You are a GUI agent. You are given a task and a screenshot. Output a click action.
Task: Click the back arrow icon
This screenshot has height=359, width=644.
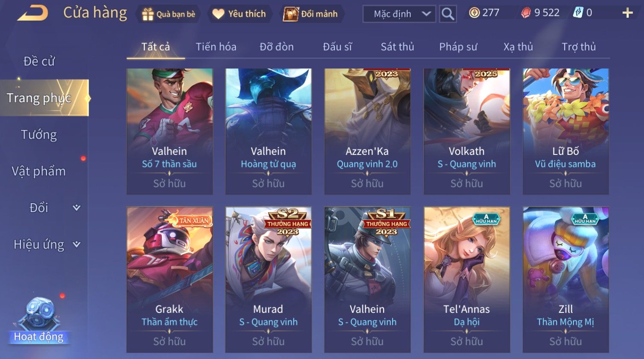32,13
